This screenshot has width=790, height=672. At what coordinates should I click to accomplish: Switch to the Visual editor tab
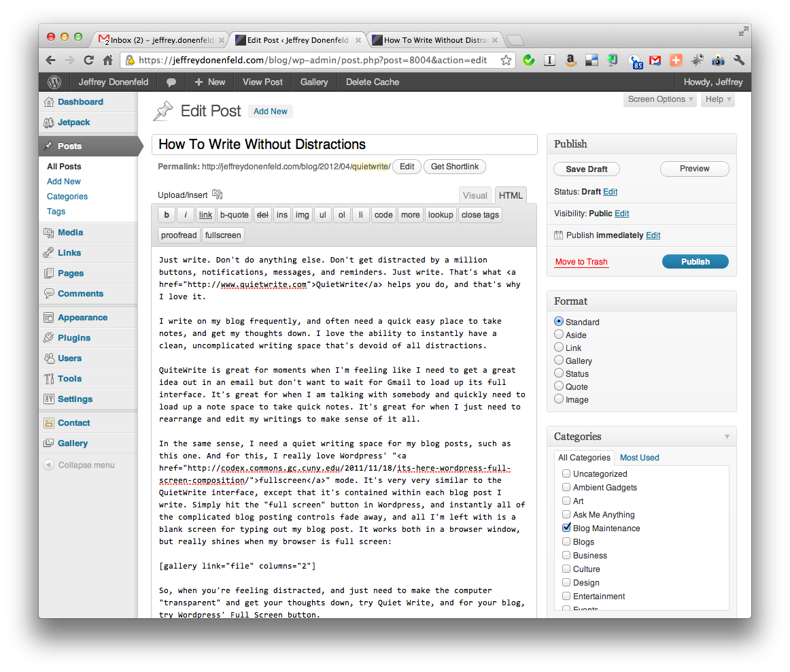click(475, 196)
